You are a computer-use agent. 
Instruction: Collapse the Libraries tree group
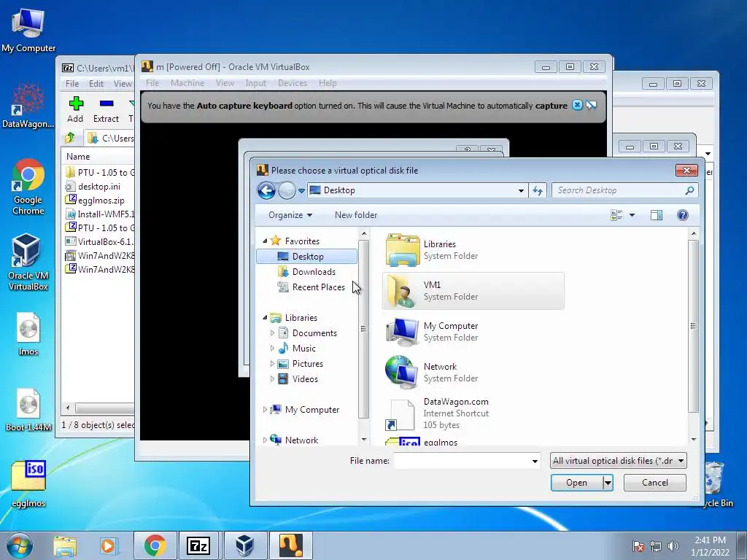[x=265, y=318]
